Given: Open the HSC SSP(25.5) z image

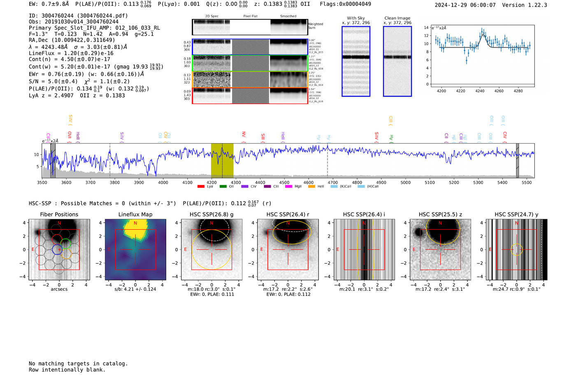Looking at the screenshot, I should [x=440, y=249].
